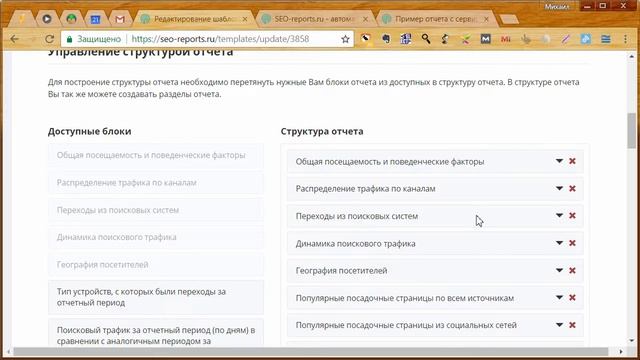Screen dimensions: 640x360
Task: Bookmark page using star icon
Action: (x=345, y=39)
